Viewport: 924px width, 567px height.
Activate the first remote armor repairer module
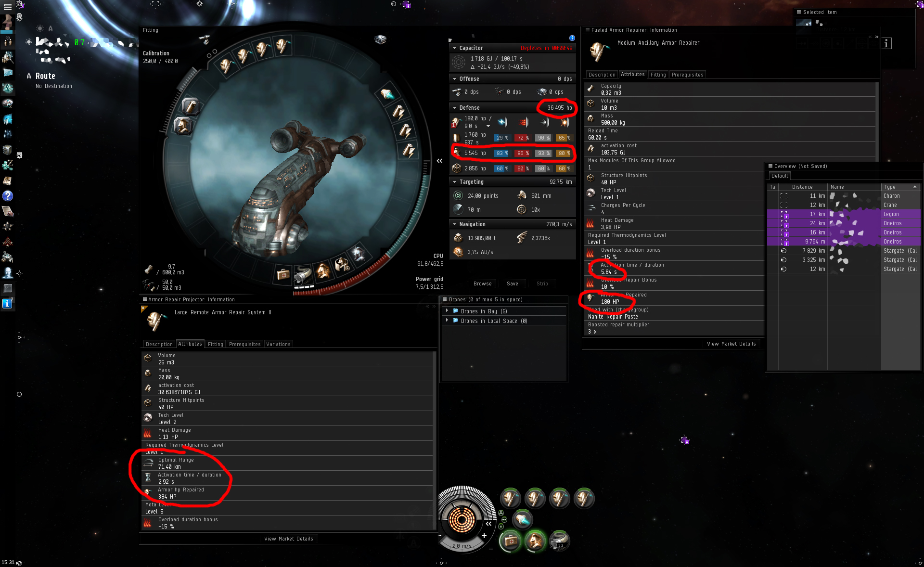tap(510, 498)
